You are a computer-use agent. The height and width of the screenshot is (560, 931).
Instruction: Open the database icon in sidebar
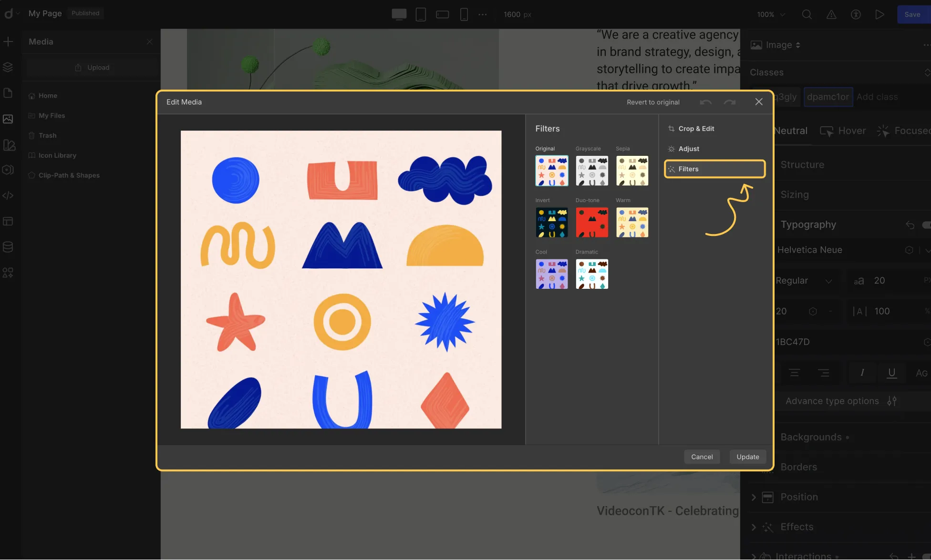click(x=8, y=247)
